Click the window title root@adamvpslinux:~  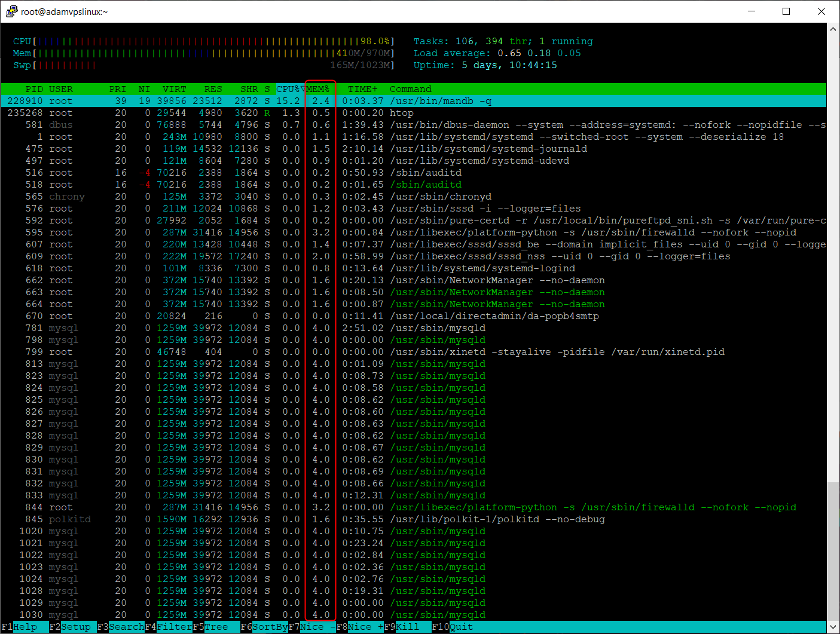pyautogui.click(x=65, y=11)
